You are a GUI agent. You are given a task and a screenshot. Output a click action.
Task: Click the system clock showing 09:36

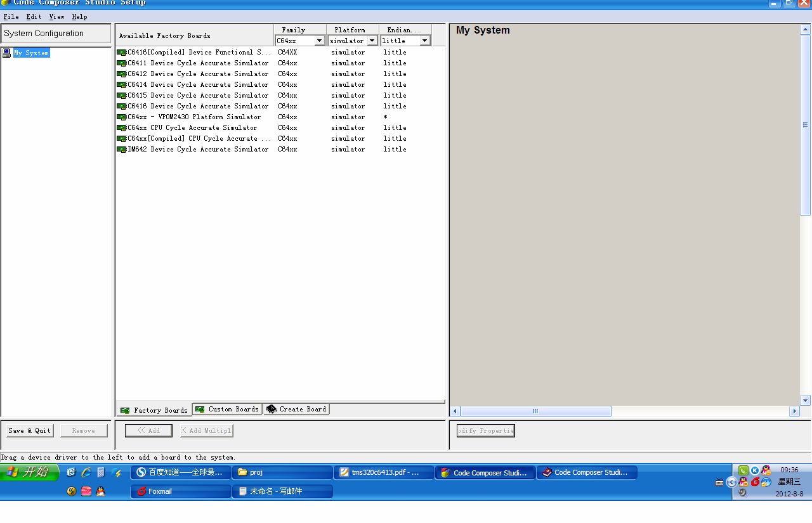click(x=790, y=470)
